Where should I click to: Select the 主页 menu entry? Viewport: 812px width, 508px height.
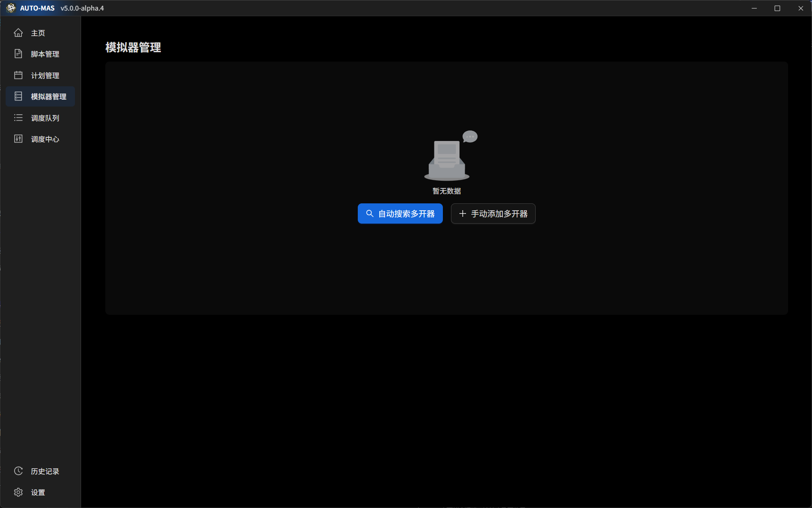[38, 33]
